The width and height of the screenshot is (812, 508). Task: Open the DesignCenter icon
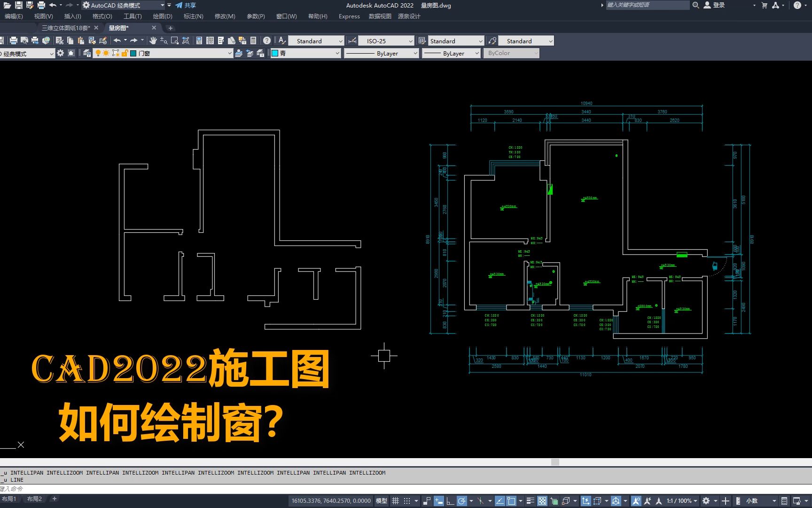pyautogui.click(x=210, y=40)
